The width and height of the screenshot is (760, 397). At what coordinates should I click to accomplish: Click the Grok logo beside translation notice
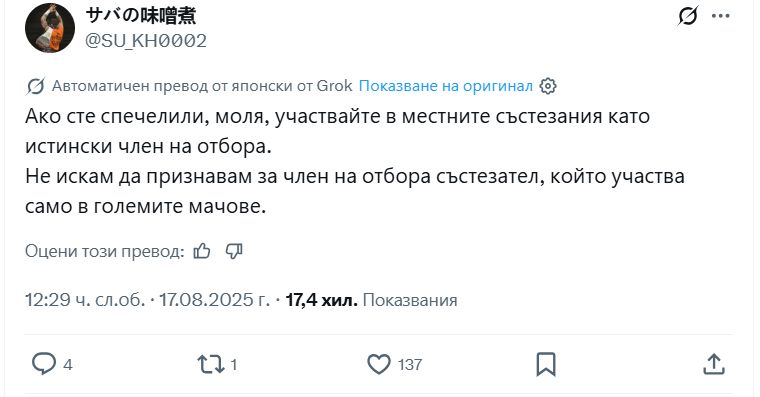point(35,86)
